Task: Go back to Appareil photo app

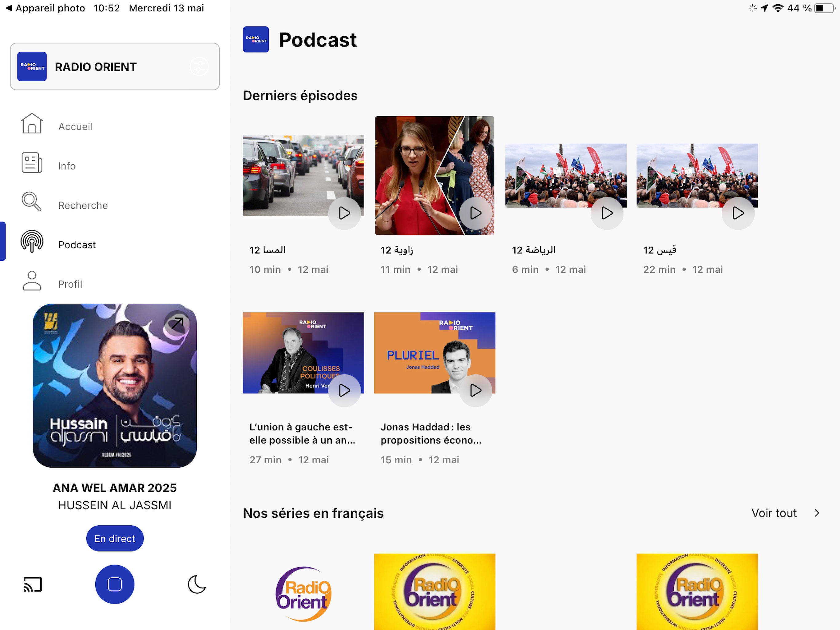Action: (x=45, y=8)
